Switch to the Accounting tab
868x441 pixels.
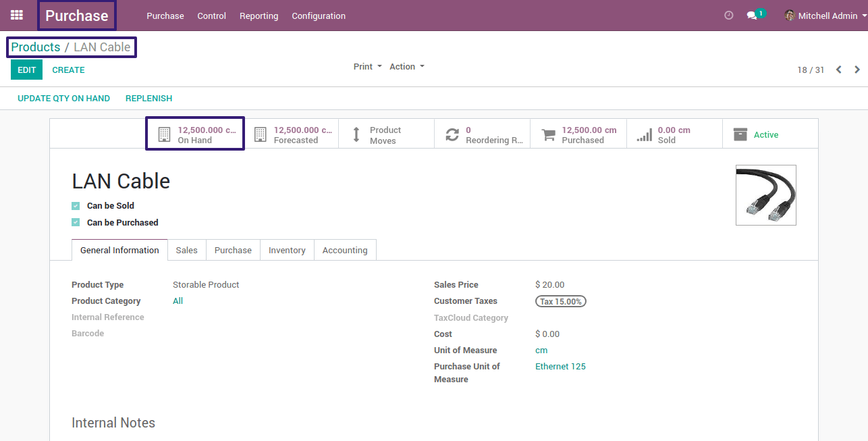(345, 250)
